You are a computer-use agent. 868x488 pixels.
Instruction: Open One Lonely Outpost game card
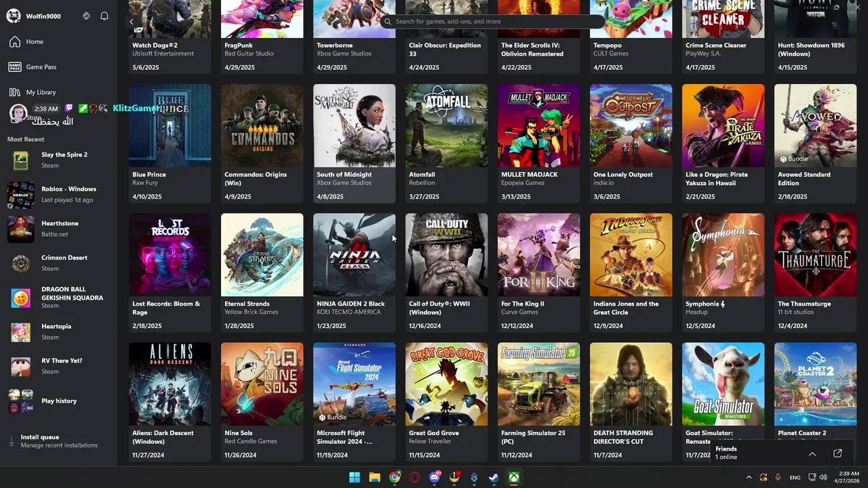pos(631,144)
